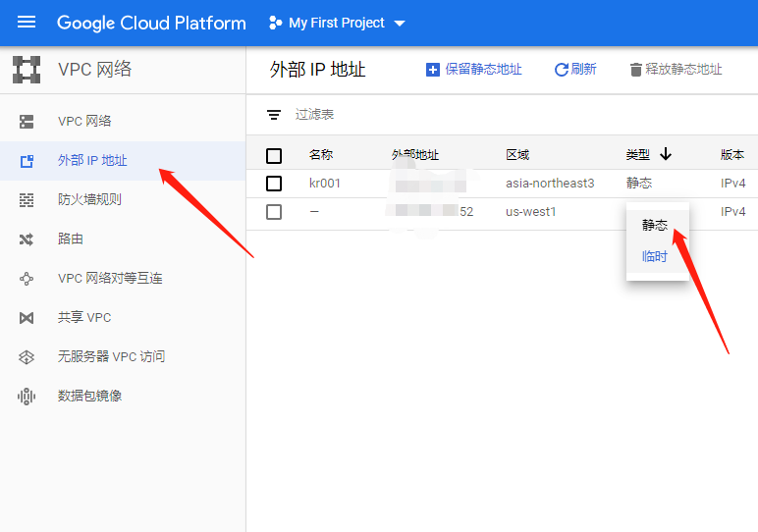
Task: Click the 释放静态地址 button label
Action: (683, 69)
